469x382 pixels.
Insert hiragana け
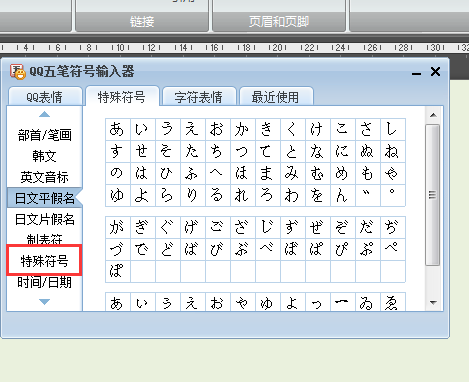pos(318,129)
